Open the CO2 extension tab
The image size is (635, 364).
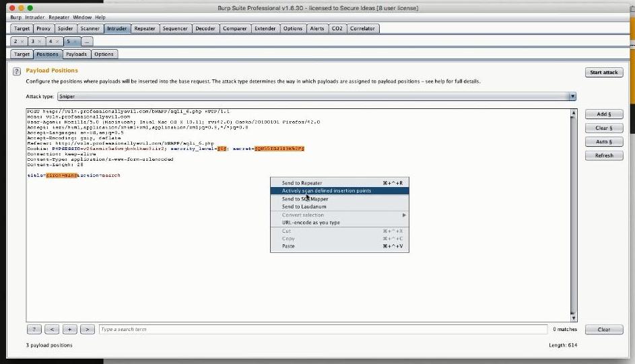click(x=337, y=28)
